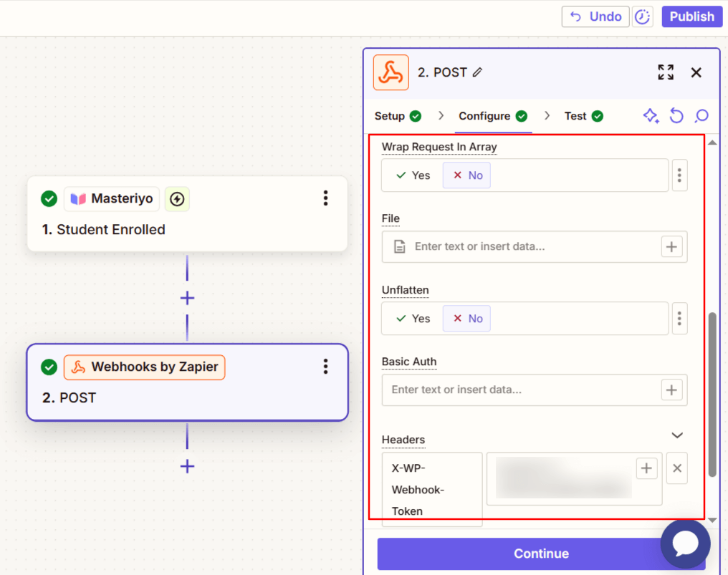Click the Wrap Request In Array label
728x575 pixels.
[x=439, y=147]
